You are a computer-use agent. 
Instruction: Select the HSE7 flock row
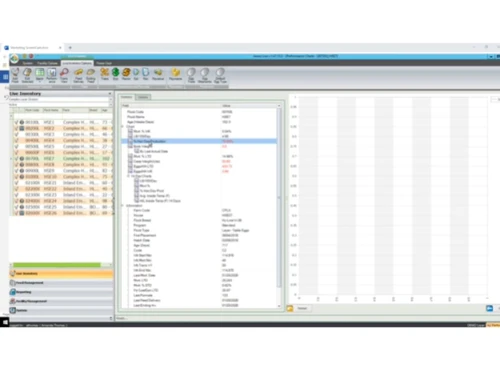tap(62, 159)
